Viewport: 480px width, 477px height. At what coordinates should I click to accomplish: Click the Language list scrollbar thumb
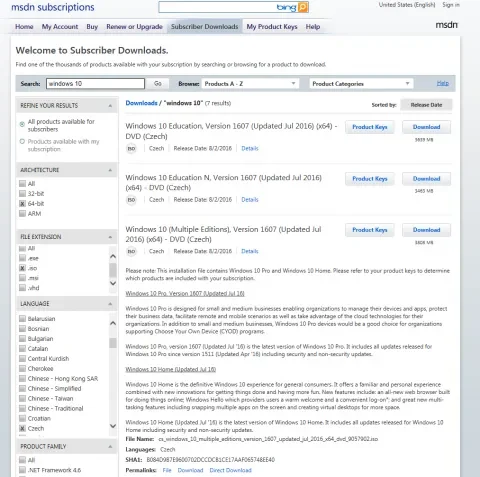113,343
